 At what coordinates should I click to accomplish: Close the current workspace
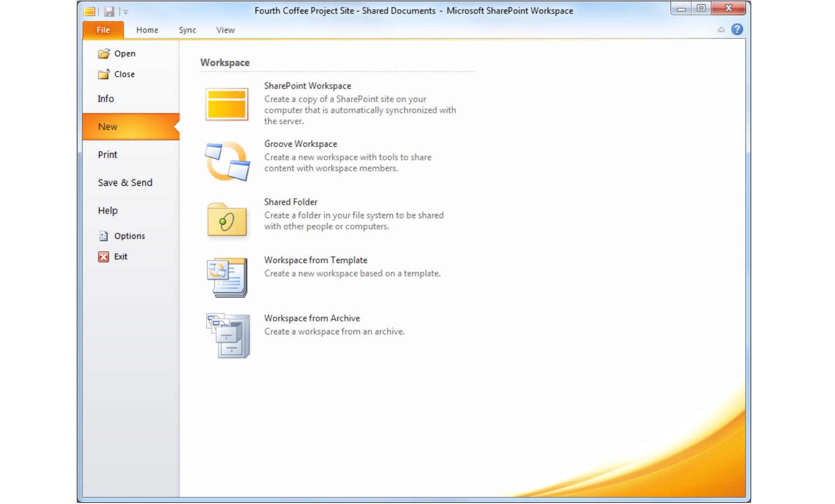tap(125, 74)
